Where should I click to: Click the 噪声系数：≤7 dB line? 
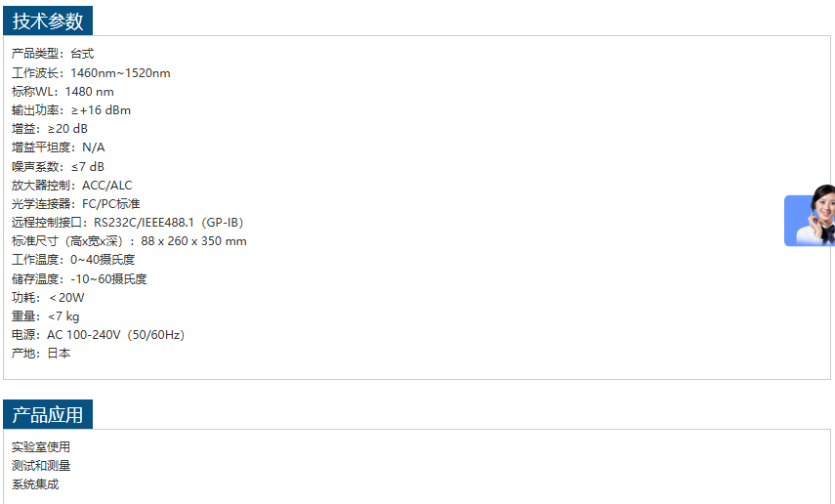point(59,167)
